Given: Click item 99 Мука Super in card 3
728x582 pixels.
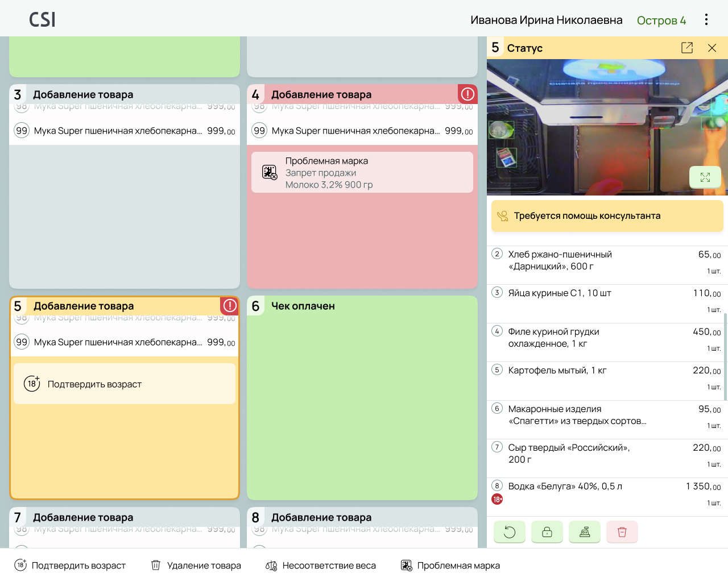Looking at the screenshot, I should [x=125, y=131].
